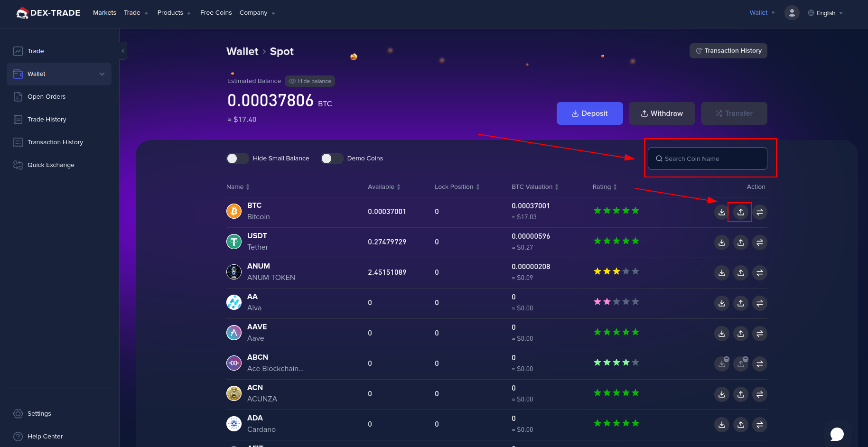Click the transfer icon in ABCN row
Screen dimensions: 868x447
pyautogui.click(x=760, y=364)
